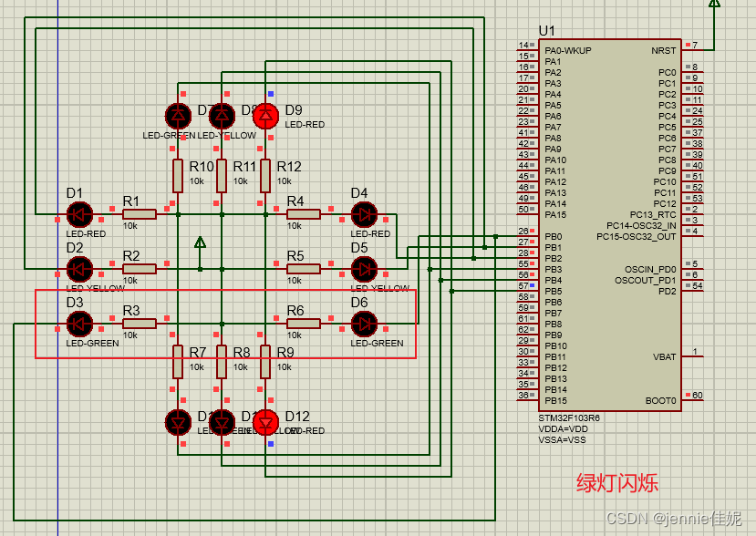Select the D6 green LED symbol
This screenshot has height=536, width=756.
pyautogui.click(x=364, y=324)
